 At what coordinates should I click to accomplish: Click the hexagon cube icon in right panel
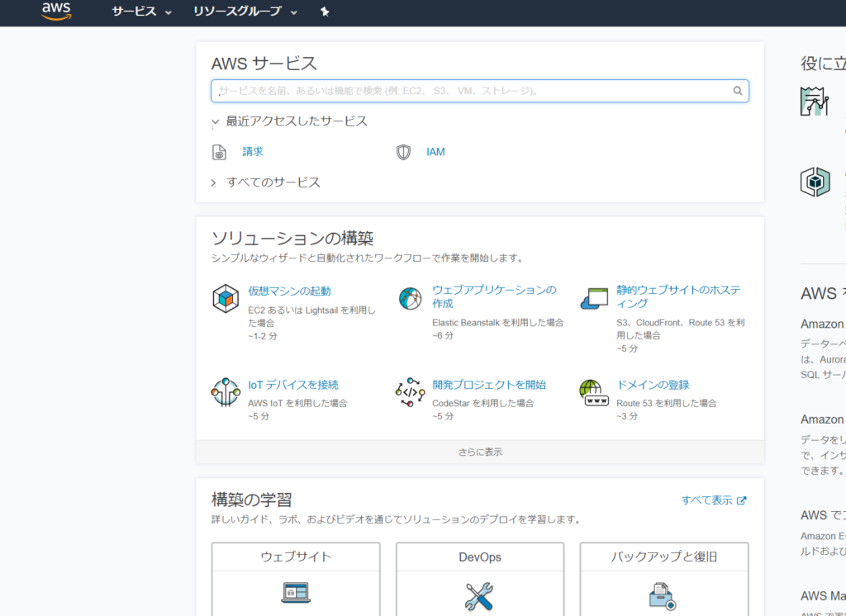(x=815, y=182)
